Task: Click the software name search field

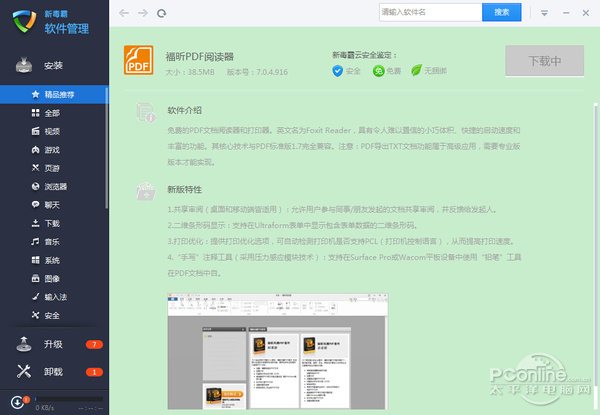Action: 430,12
